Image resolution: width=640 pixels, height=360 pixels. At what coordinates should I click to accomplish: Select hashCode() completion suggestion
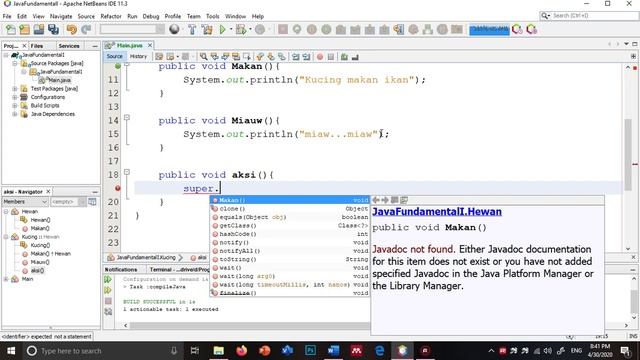tap(290, 234)
